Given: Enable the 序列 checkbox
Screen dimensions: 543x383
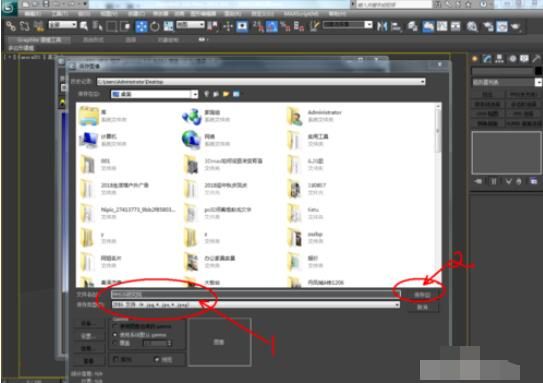Looking at the screenshot, I should (116, 359).
